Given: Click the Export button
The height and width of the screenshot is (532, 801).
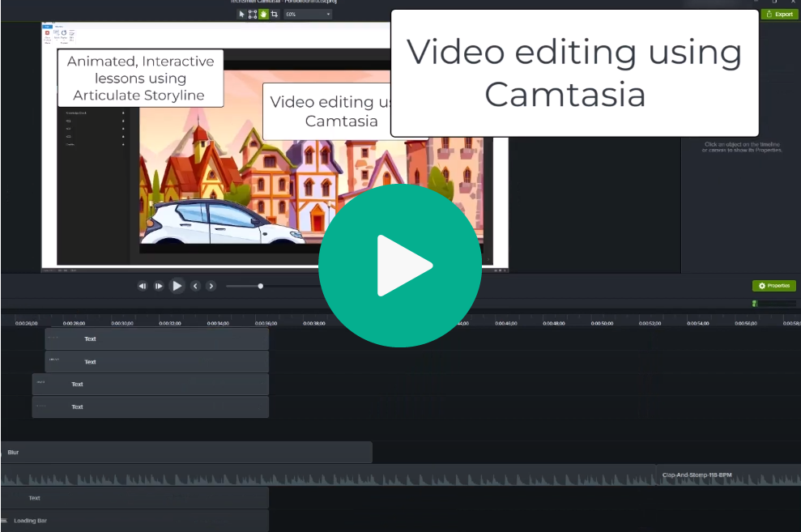Looking at the screenshot, I should click(780, 15).
